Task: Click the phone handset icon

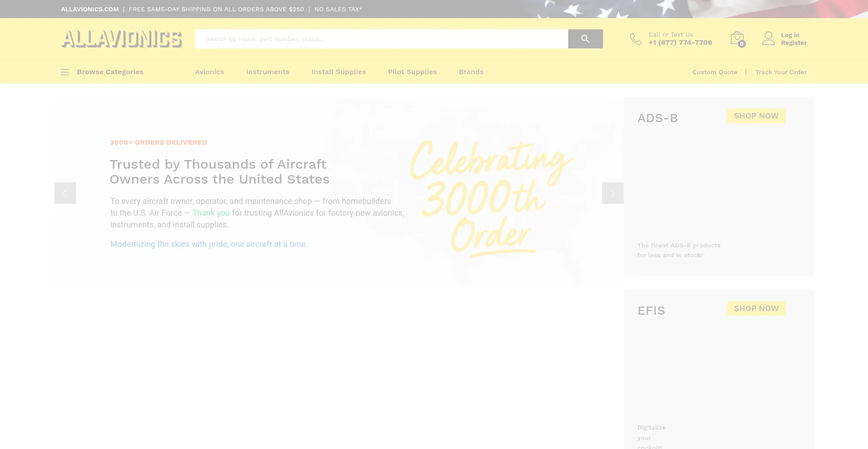Action: point(636,39)
